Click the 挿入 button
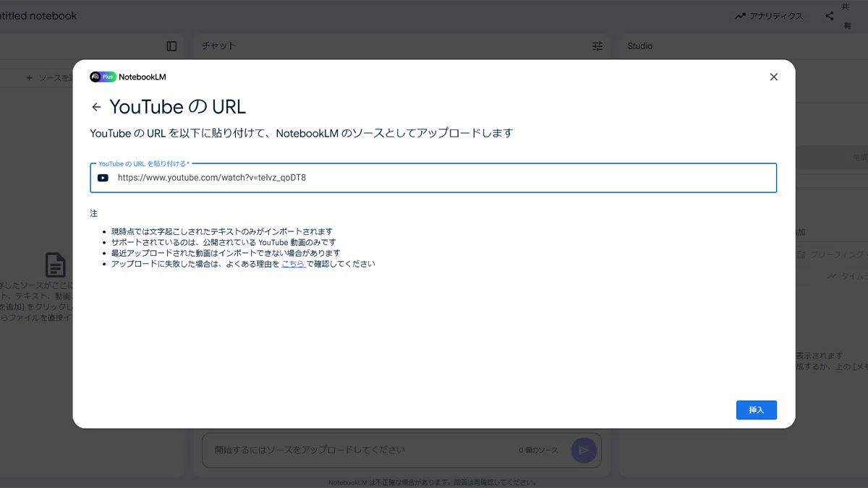The height and width of the screenshot is (488, 868). click(757, 410)
